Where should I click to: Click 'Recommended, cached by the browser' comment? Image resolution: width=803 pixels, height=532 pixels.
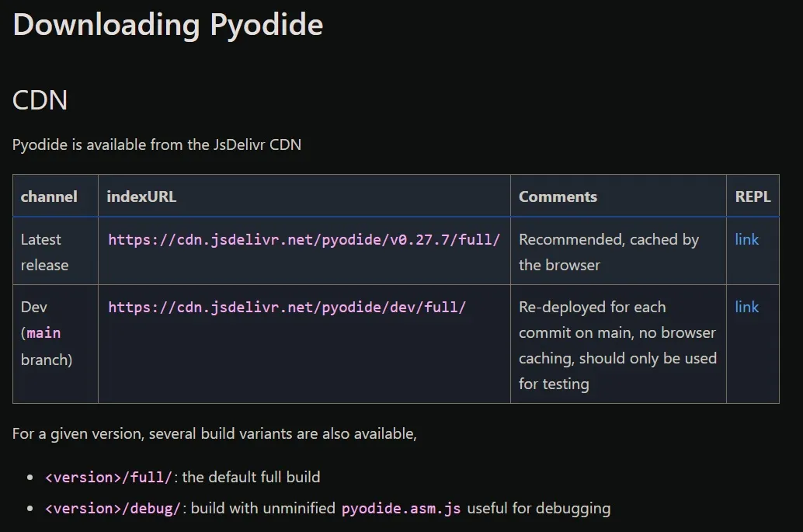pyautogui.click(x=608, y=252)
